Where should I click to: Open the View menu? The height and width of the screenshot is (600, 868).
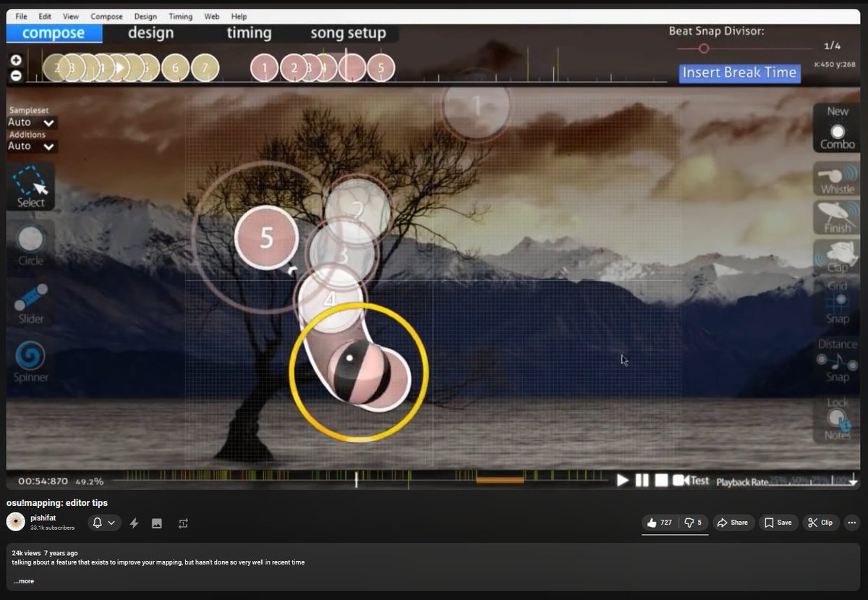(x=71, y=16)
